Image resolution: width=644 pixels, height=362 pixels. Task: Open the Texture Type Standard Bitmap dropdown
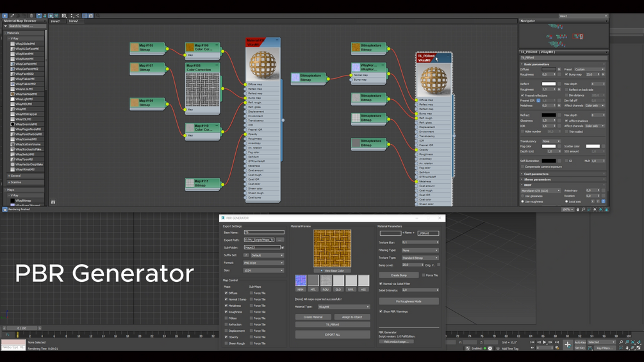(420, 258)
